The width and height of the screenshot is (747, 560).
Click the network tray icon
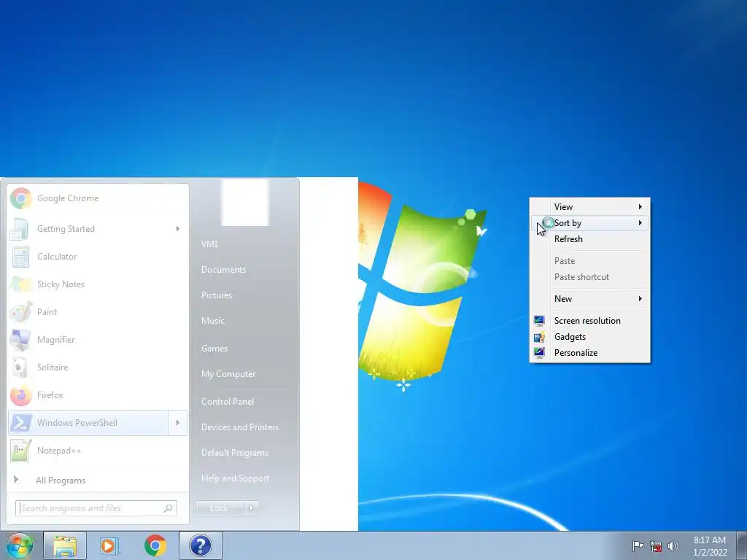(656, 546)
